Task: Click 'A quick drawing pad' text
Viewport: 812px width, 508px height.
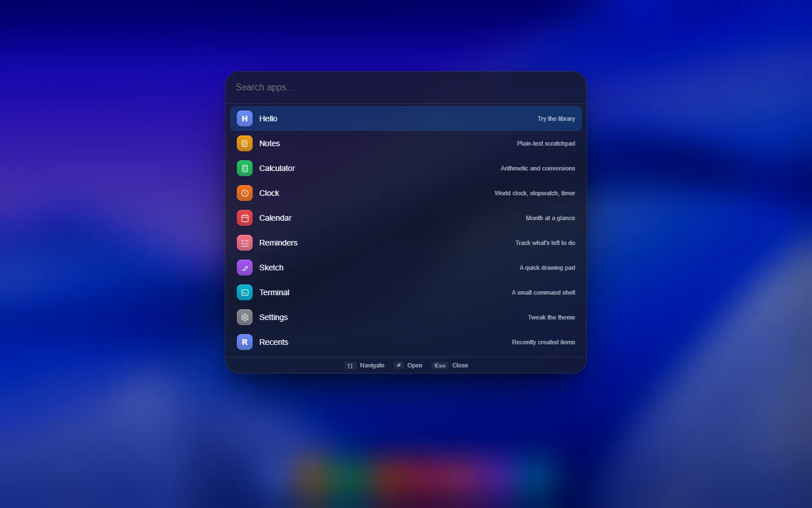Action: tap(547, 268)
